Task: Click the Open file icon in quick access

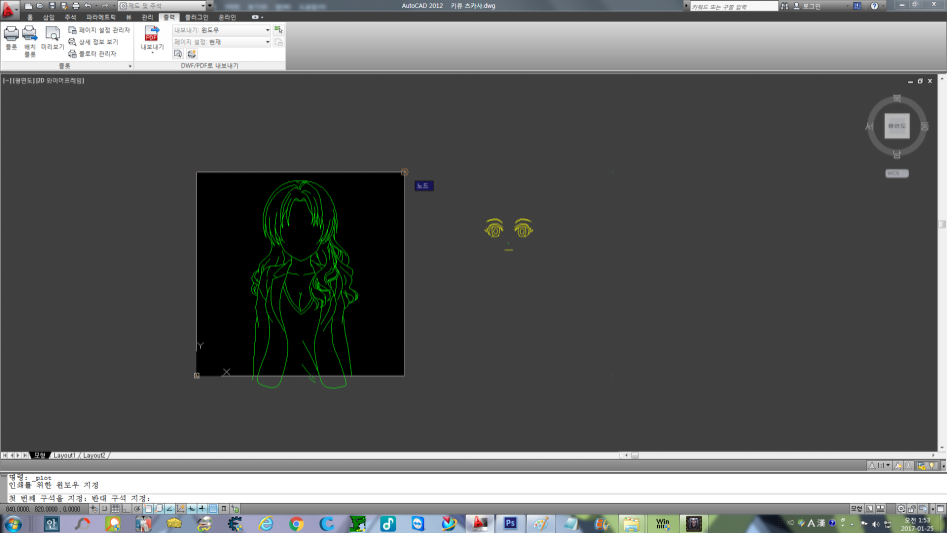Action: point(40,5)
